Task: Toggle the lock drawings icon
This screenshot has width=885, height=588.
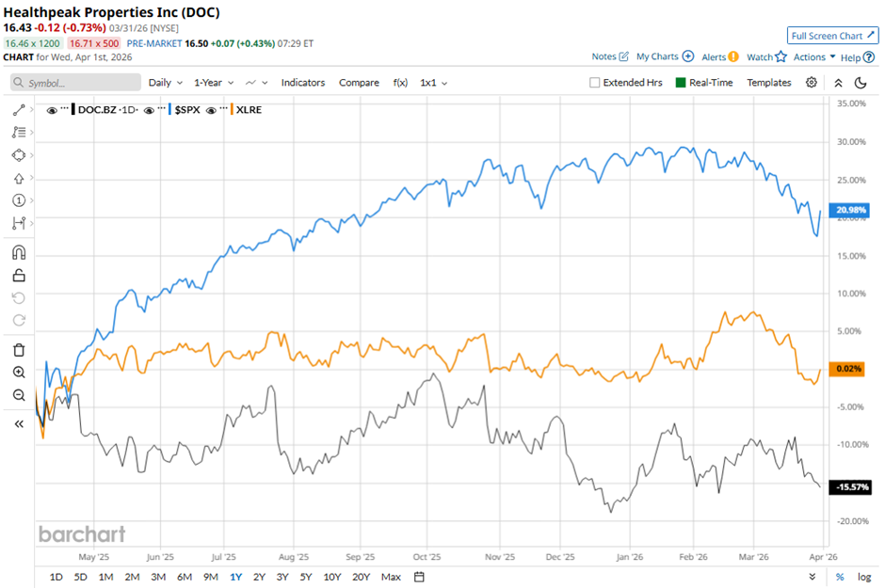Action: click(x=19, y=276)
